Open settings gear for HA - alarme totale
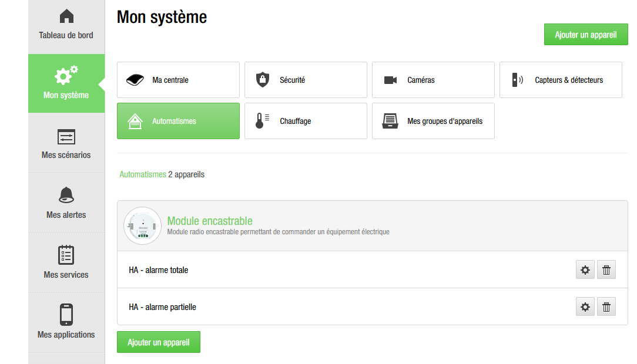 pyautogui.click(x=585, y=270)
